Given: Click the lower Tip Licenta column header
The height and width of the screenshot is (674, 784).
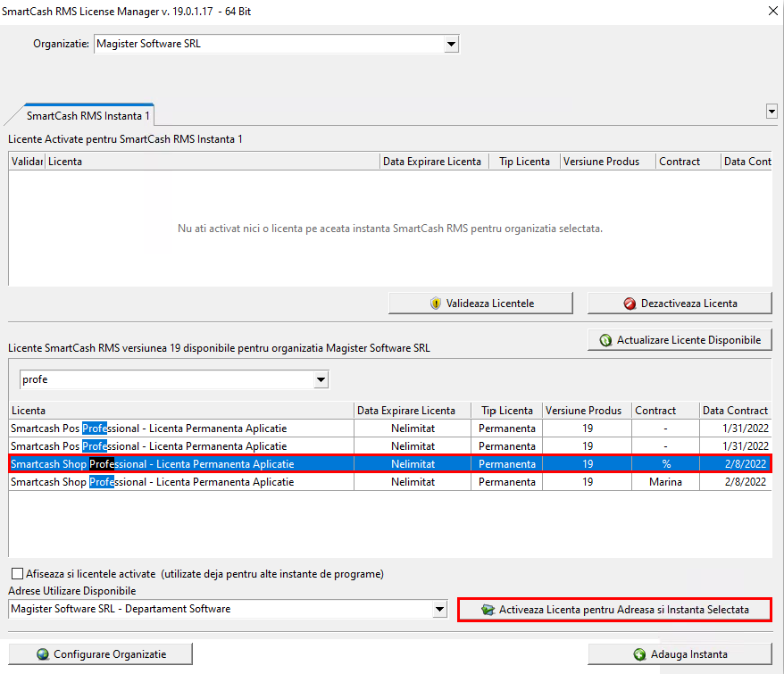Looking at the screenshot, I should pos(506,411).
